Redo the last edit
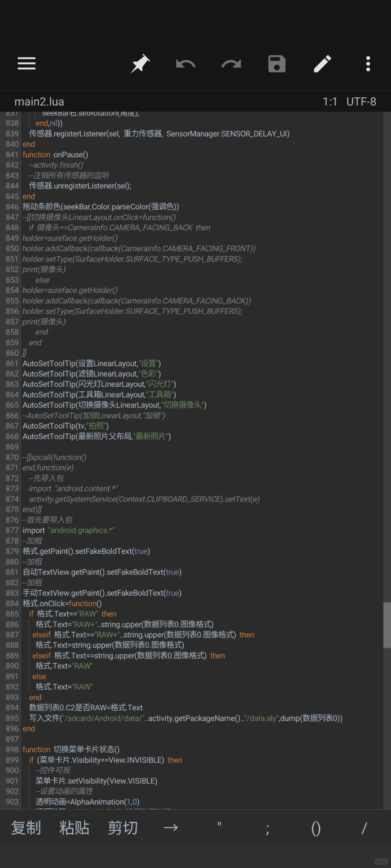The width and height of the screenshot is (391, 868). (231, 64)
